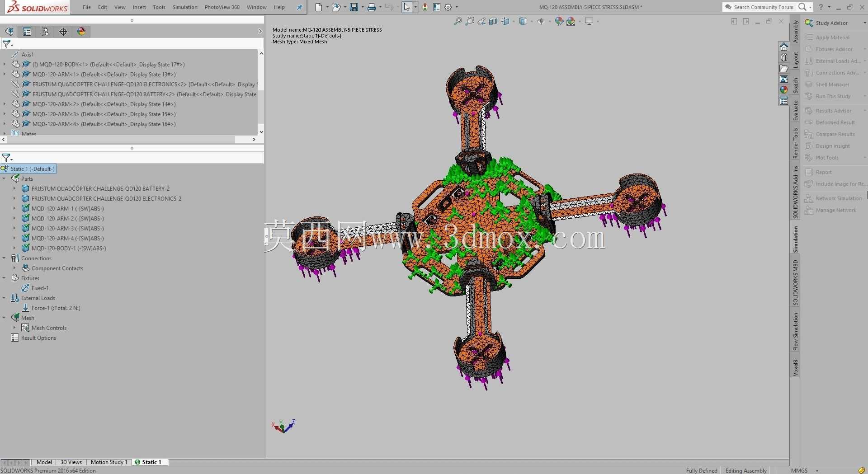The image size is (868, 474).
Task: Switch to the 3D Views tab
Action: (71, 462)
